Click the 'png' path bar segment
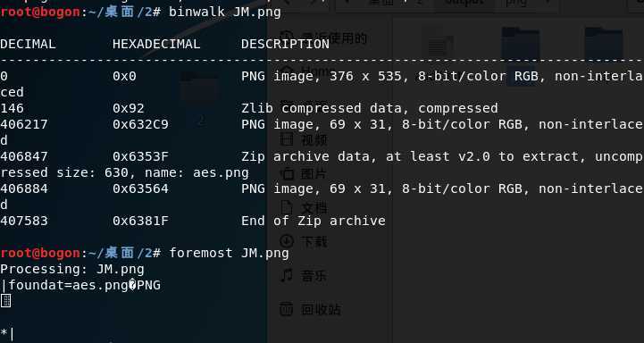This screenshot has height=343, width=644. pyautogui.click(x=516, y=4)
